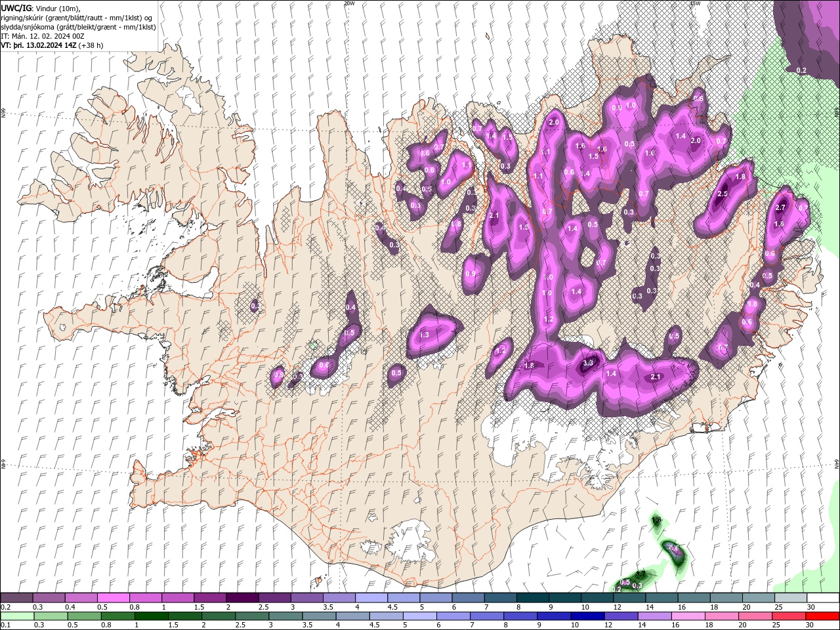Click the 'slydda/snjókoma (grátt/bleikt/grænt' header line
The height and width of the screenshot is (630, 840).
coord(78,27)
